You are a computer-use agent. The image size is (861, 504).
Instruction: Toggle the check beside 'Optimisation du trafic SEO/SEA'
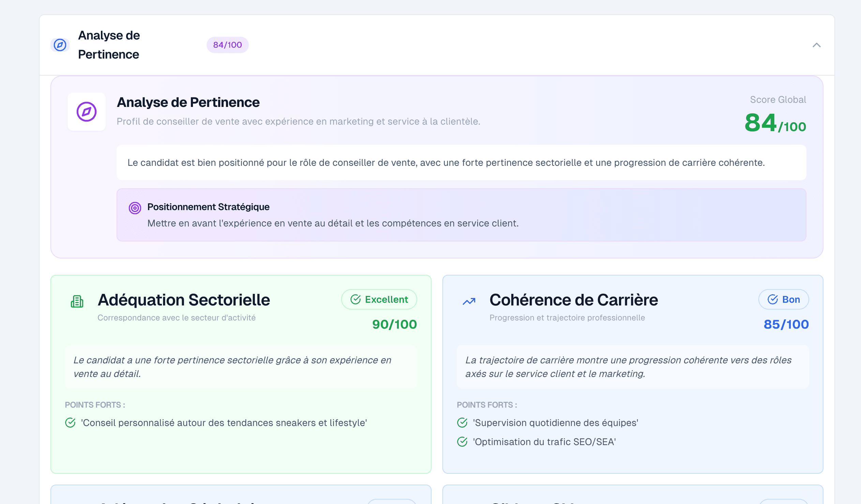[462, 442]
